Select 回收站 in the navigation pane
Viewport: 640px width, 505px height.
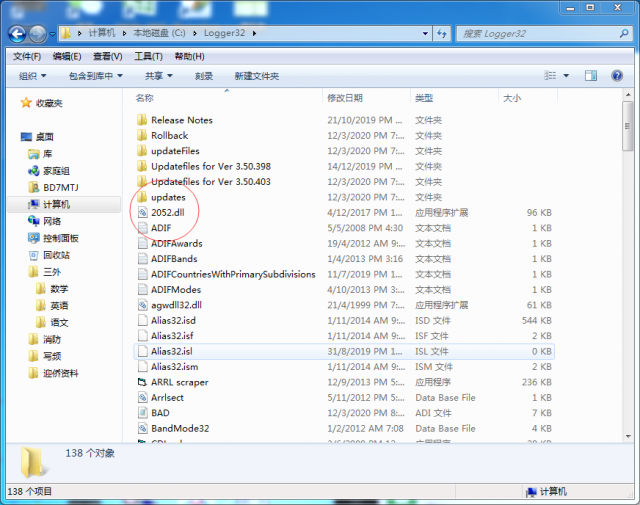tap(56, 255)
